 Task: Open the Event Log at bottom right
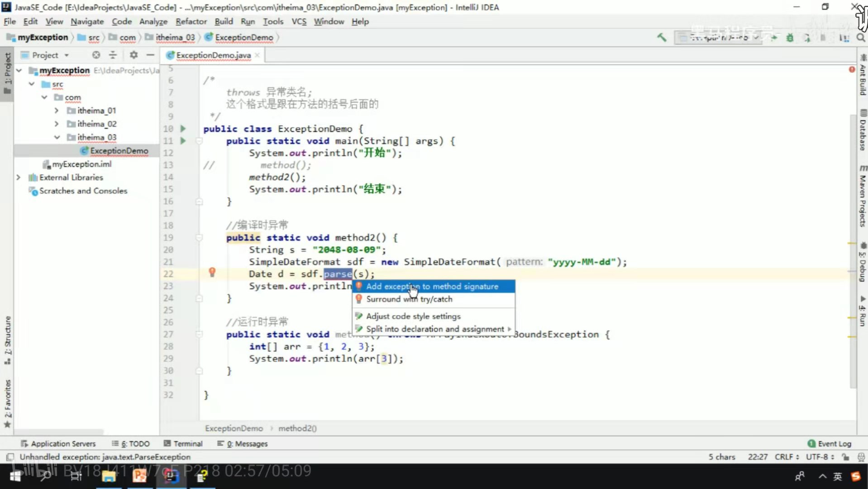tap(833, 443)
